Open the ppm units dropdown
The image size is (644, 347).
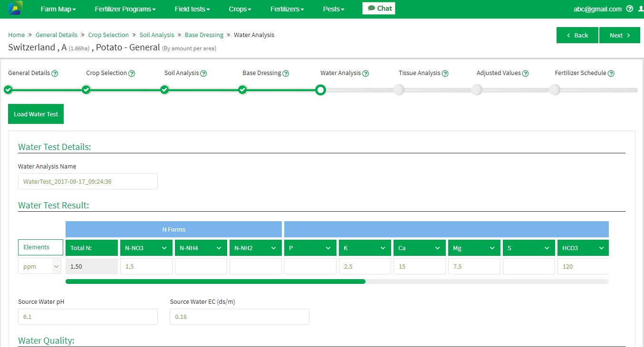[x=40, y=266]
